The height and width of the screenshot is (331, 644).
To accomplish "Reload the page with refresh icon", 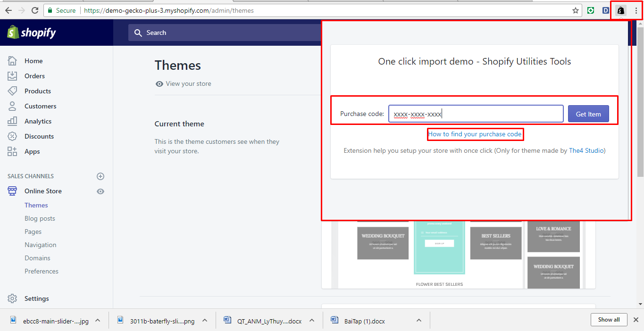I will 35,10.
